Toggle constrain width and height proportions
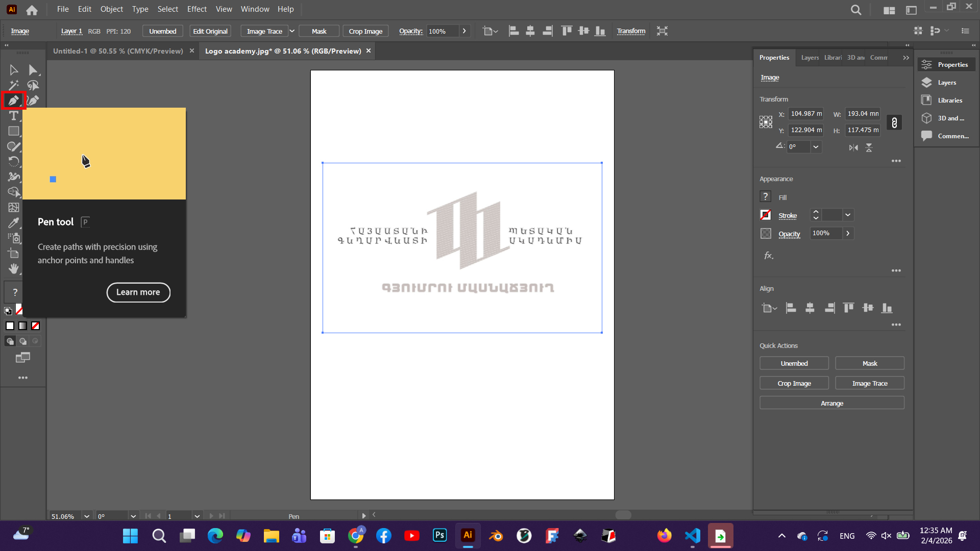 tap(894, 122)
